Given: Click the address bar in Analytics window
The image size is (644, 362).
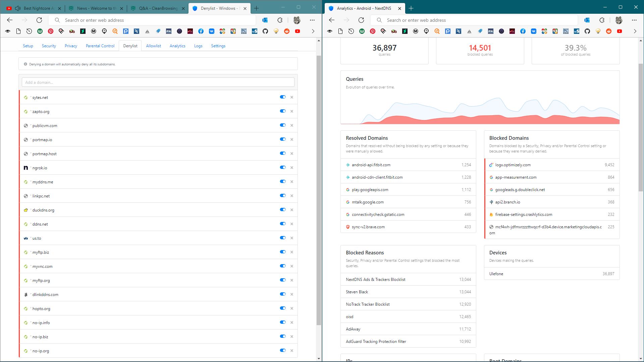Looking at the screenshot, I should (474, 20).
